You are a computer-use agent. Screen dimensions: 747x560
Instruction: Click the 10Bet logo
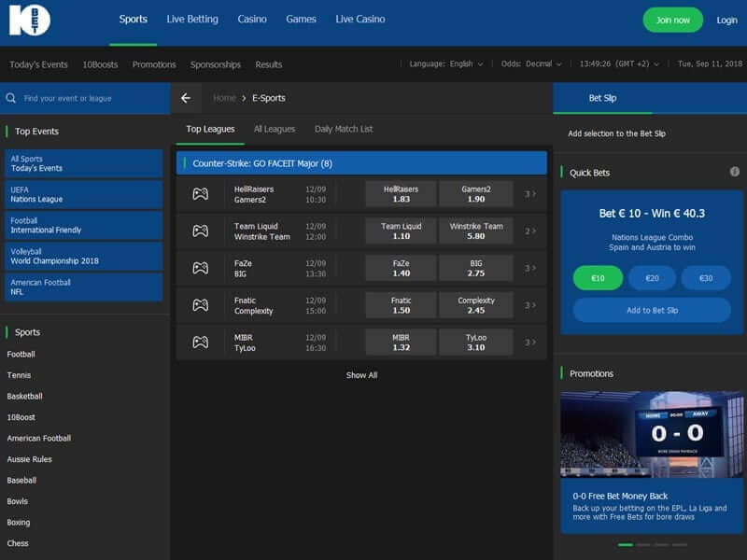(30, 20)
